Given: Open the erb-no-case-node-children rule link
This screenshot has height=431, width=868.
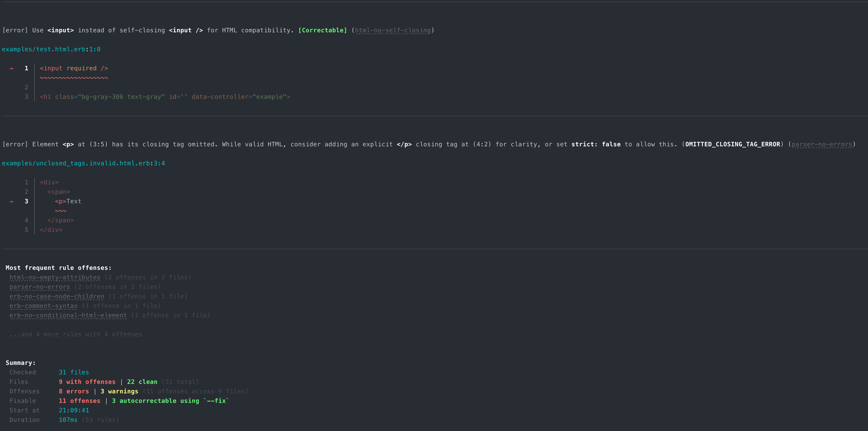Looking at the screenshot, I should [57, 296].
